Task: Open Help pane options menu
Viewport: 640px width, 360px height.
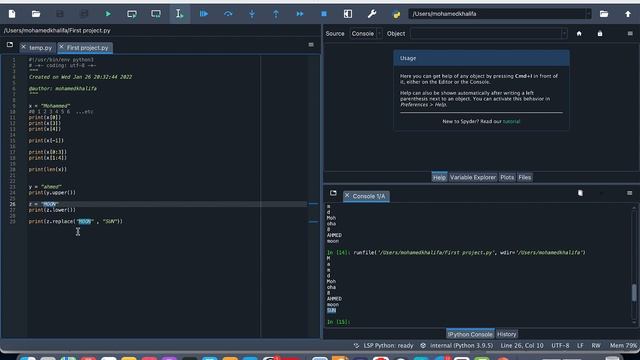Action: tap(630, 33)
